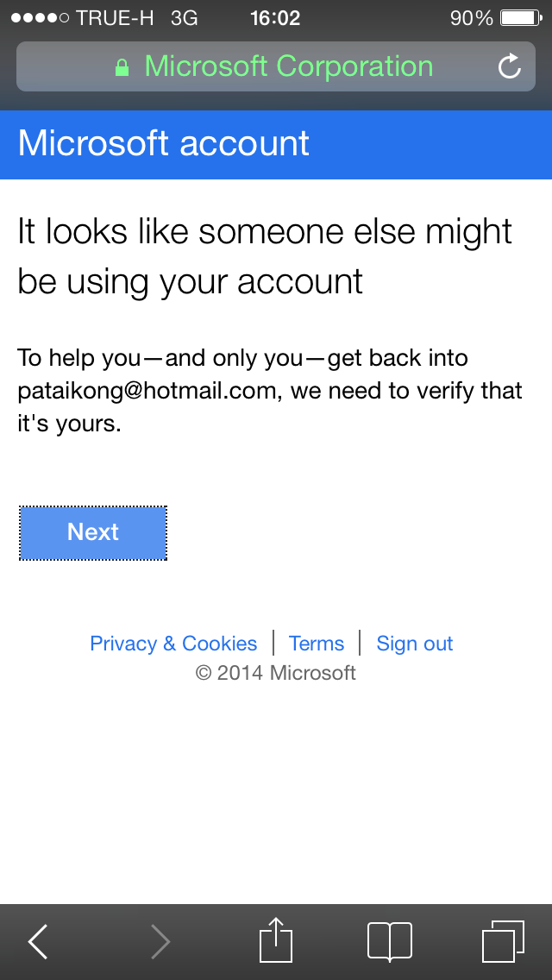
Task: Tap the Microsoft account header title
Action: 164,143
